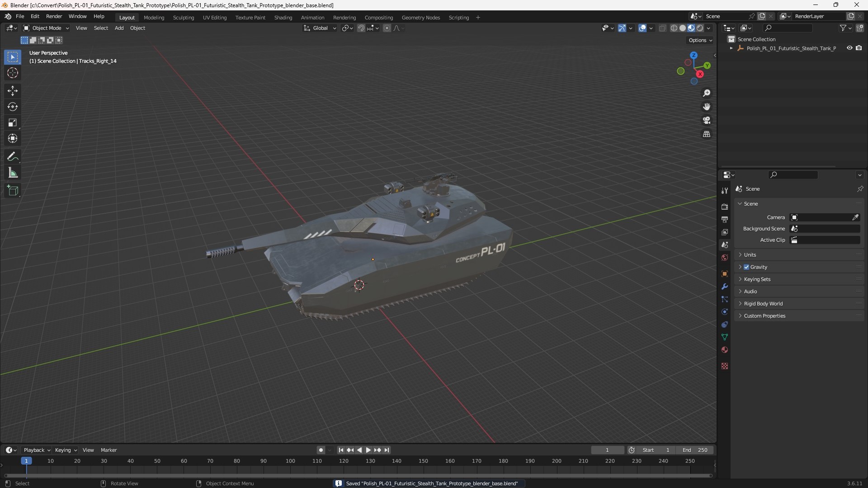Toggle auto keying record button
868x488 pixels.
click(321, 450)
